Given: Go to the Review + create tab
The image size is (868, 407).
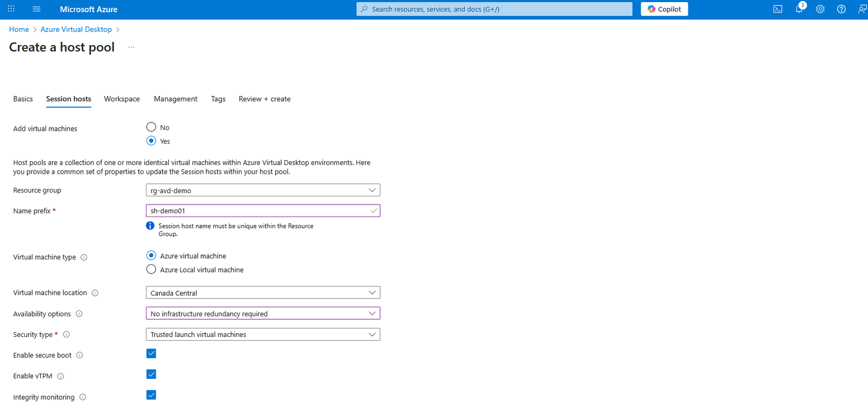Looking at the screenshot, I should click(x=264, y=99).
